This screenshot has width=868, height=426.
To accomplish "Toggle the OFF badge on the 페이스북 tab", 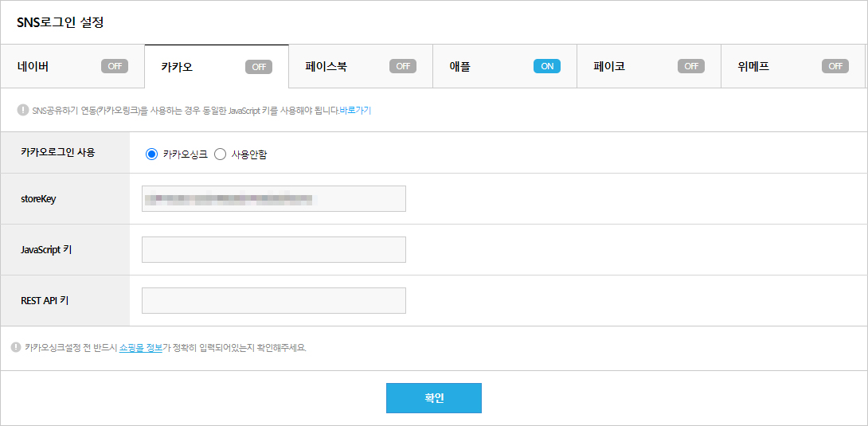I will pos(403,66).
